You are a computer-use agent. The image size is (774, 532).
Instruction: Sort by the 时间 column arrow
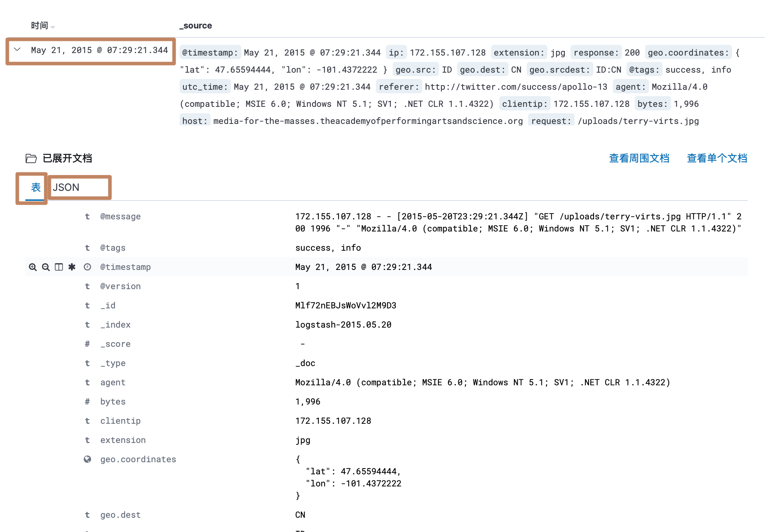point(53,27)
